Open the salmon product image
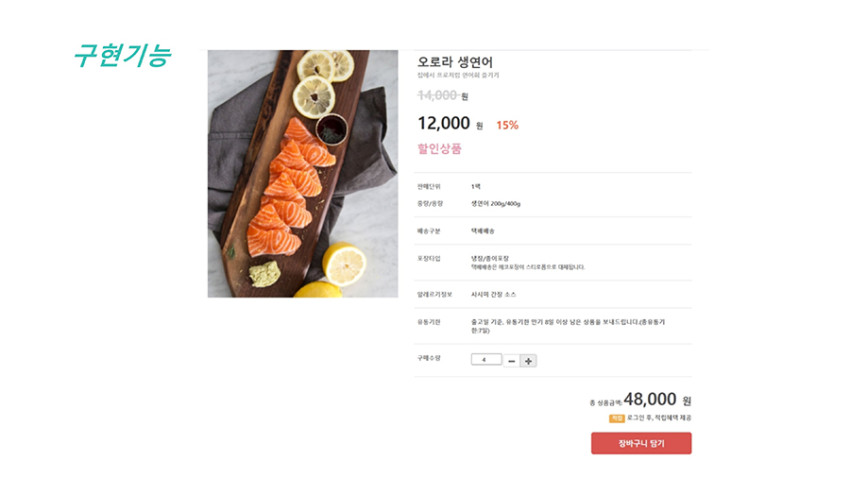The height and width of the screenshot is (478, 850). coord(302,173)
